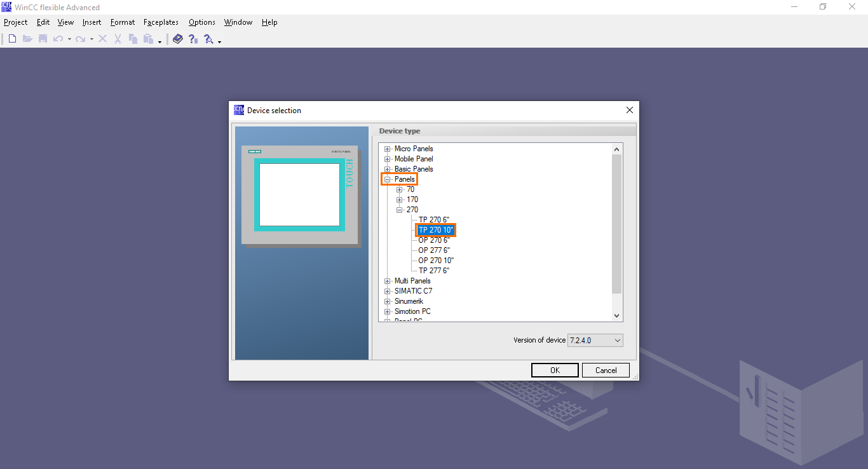Screen dimensions: 868x469
Task: Open the Faceplates menu
Action: tap(161, 22)
